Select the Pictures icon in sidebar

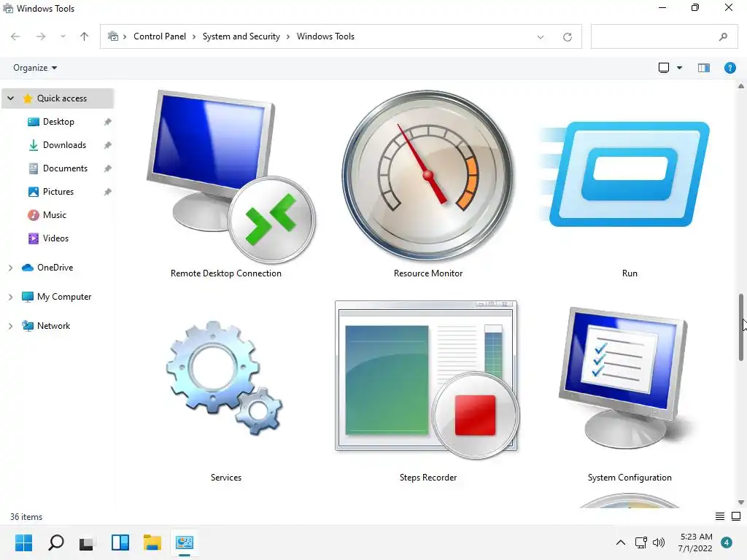pyautogui.click(x=34, y=192)
